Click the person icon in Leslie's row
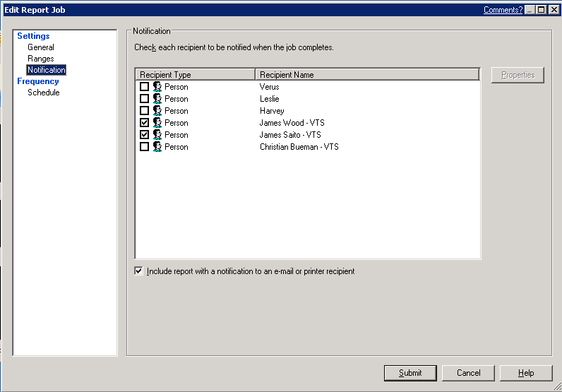The image size is (562, 392). pos(157,99)
